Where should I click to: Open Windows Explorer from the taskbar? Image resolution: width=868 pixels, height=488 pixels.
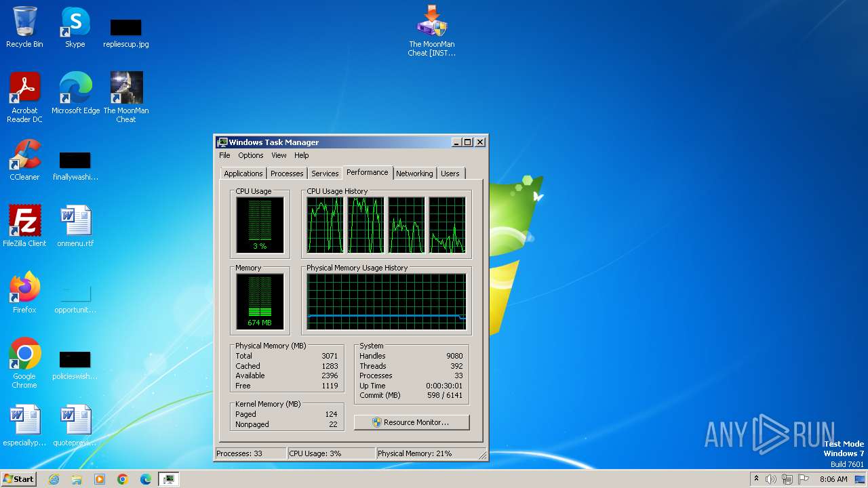(77, 479)
